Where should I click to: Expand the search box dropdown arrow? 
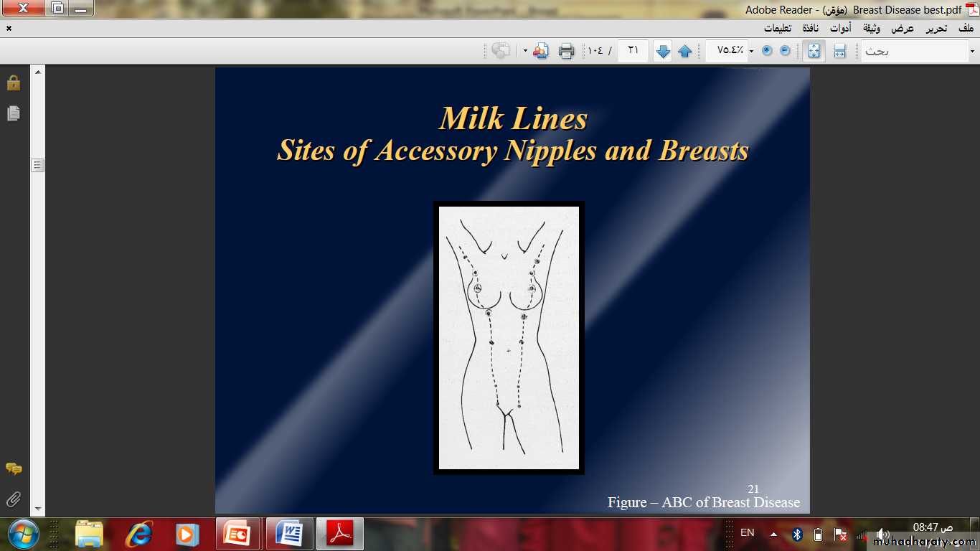point(973,51)
